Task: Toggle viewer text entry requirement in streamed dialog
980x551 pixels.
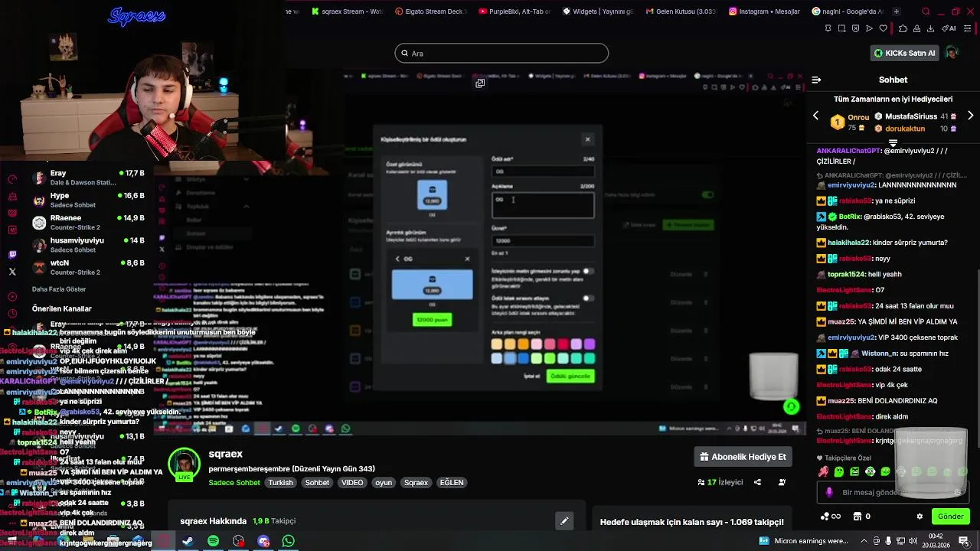Action: tap(588, 271)
